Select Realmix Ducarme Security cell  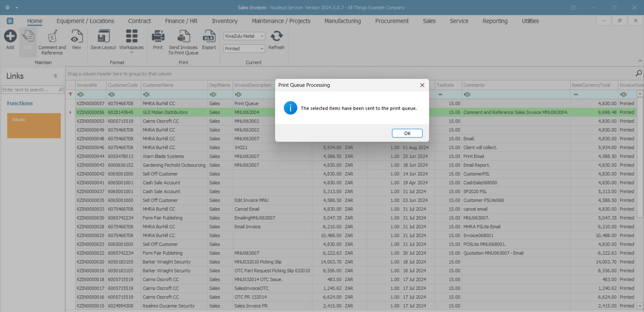(x=174, y=306)
